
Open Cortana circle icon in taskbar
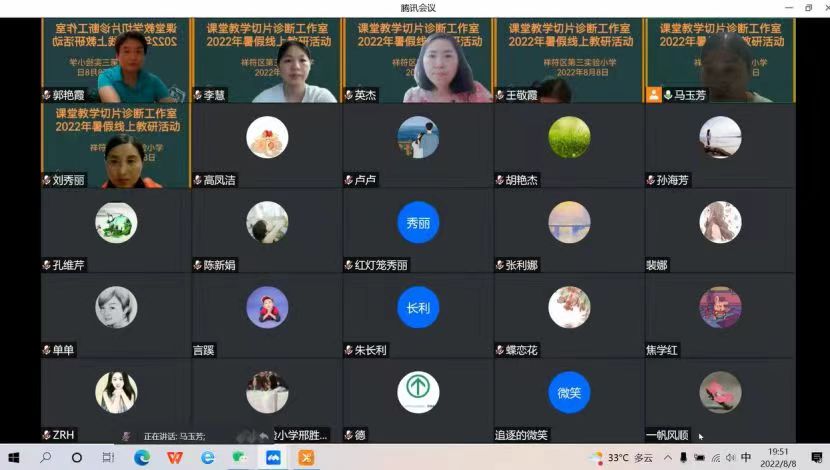pos(77,458)
